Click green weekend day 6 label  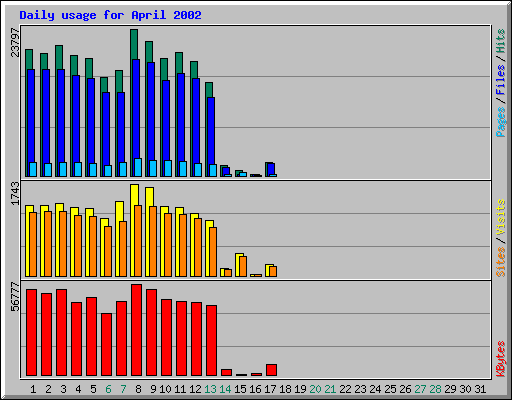point(108,389)
